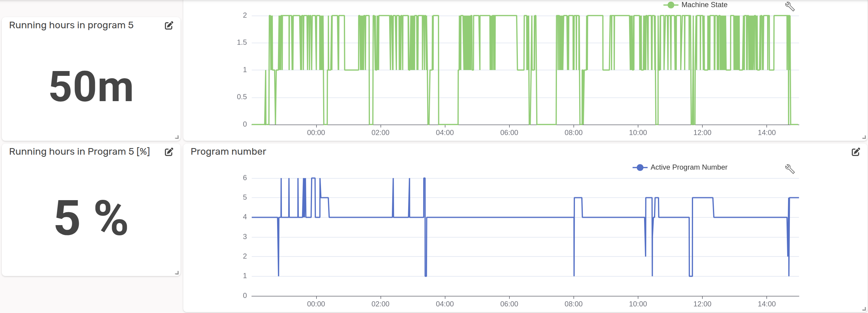The image size is (868, 313).
Task: Click green Machine State legend marker
Action: 671,5
